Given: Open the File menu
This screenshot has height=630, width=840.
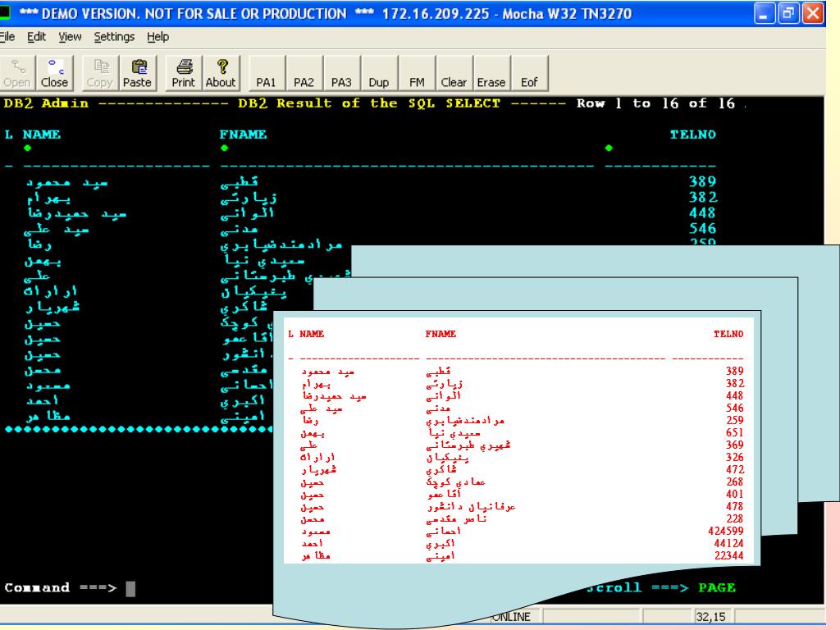Looking at the screenshot, I should (7, 36).
